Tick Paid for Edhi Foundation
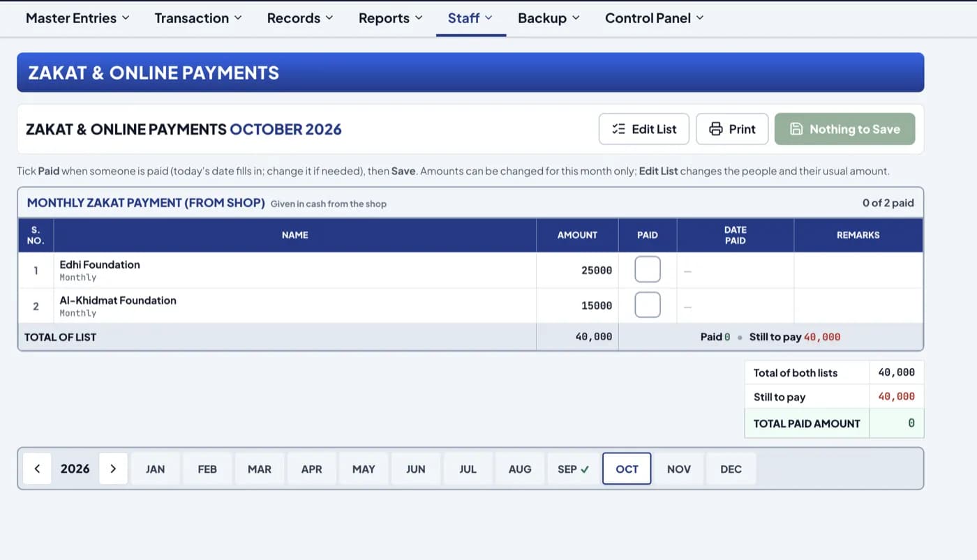 coord(648,270)
